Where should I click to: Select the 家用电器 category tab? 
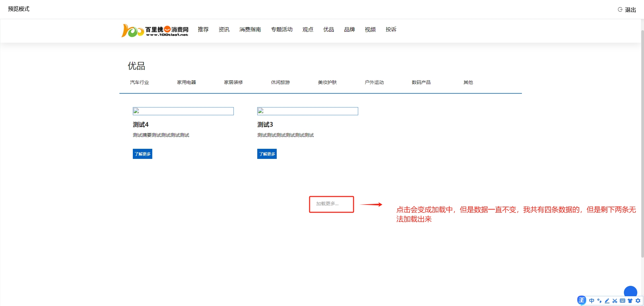[x=186, y=82]
